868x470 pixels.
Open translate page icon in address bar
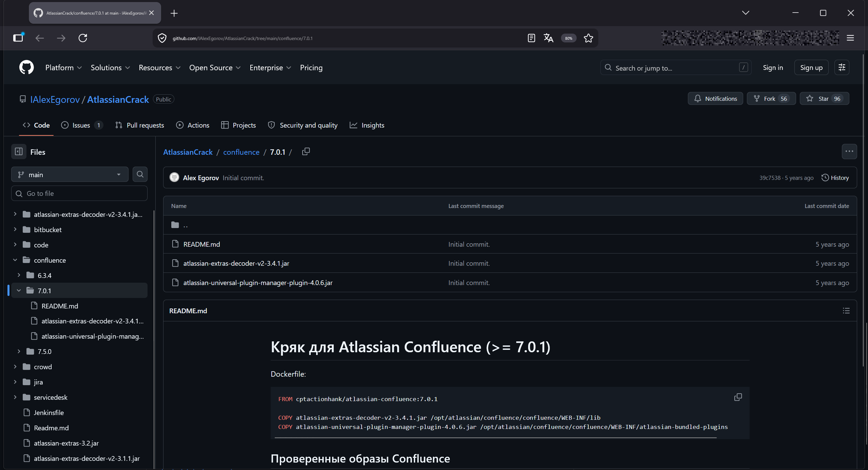pyautogui.click(x=548, y=38)
